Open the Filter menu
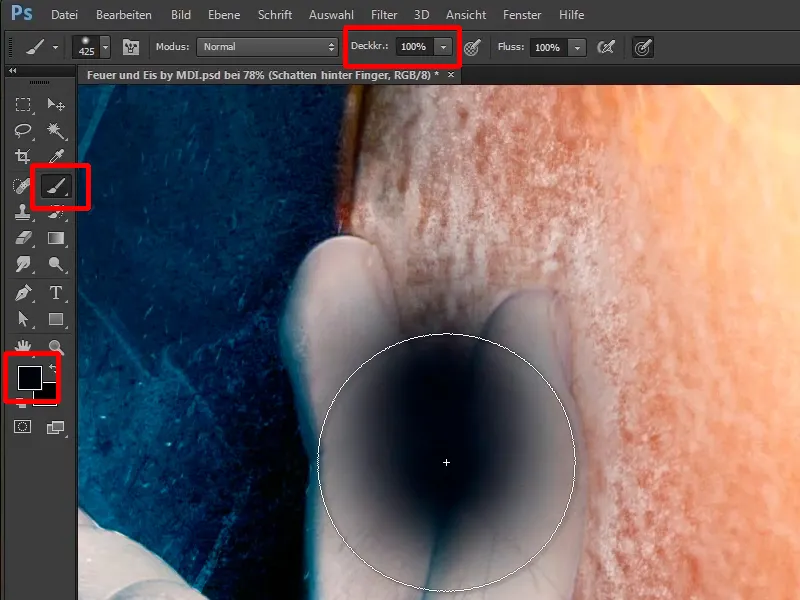Viewport: 800px width, 600px height. click(x=384, y=15)
